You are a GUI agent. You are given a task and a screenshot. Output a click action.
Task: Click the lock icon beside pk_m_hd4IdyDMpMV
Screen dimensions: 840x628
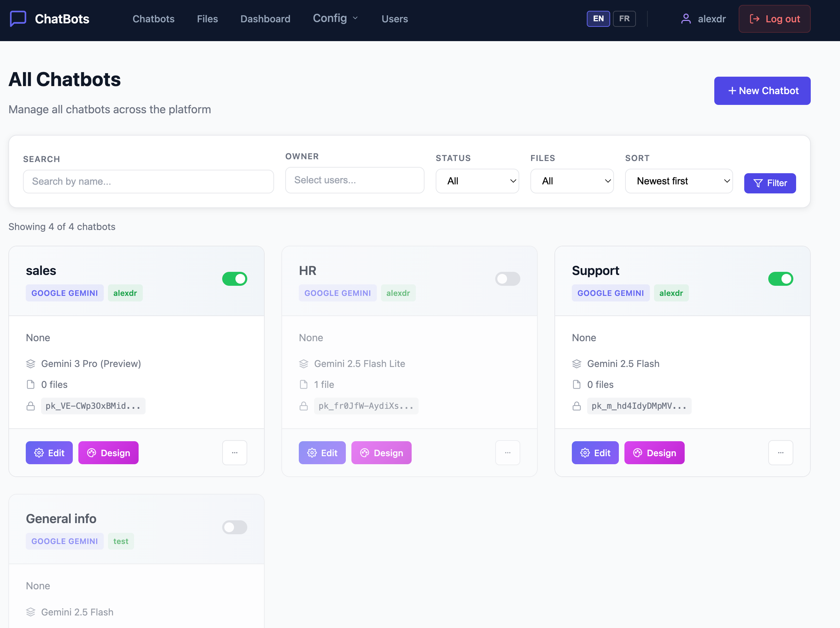(x=577, y=406)
